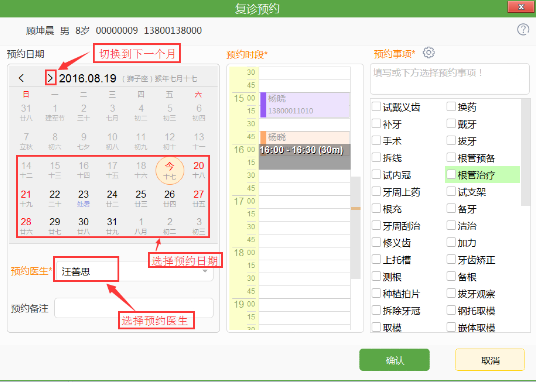Check the 换药 checkbox

[451, 107]
